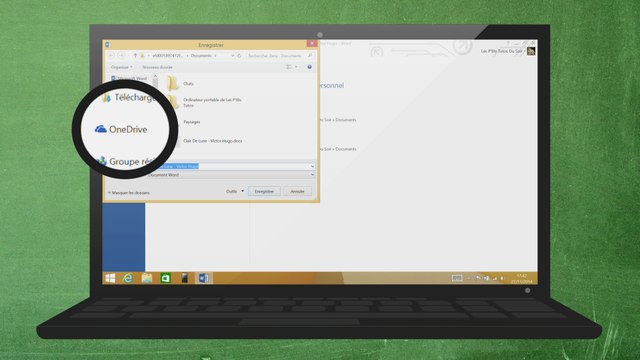Open the Organiser menu
Image resolution: width=640 pixels, height=360 pixels.
(x=122, y=67)
